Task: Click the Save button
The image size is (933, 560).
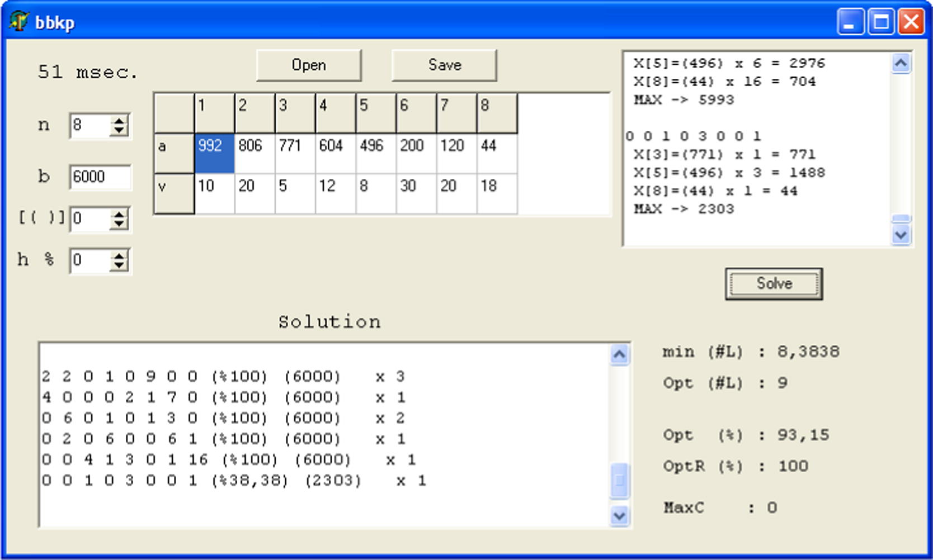Action: 445,65
